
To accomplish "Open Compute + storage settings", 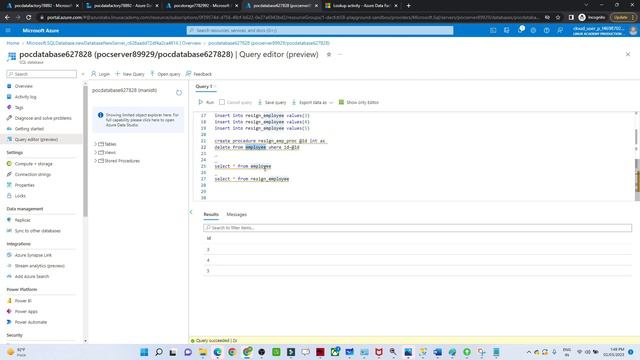I will [x=33, y=164].
